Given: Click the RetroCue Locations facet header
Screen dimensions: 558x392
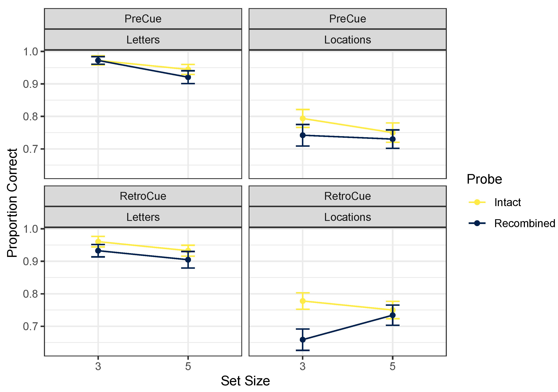Looking at the screenshot, I should [348, 207].
